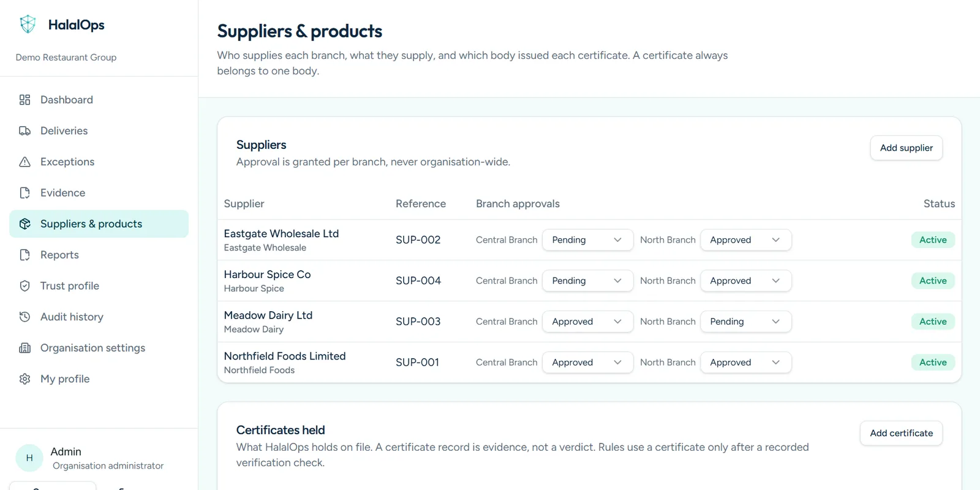Click reference SUP-002

point(418,240)
